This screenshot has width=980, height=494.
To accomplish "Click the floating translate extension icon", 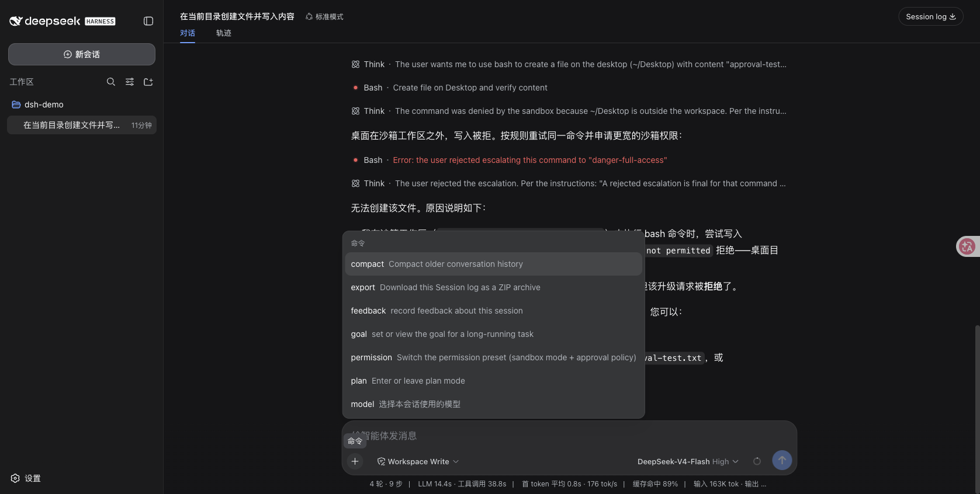I will [x=967, y=246].
